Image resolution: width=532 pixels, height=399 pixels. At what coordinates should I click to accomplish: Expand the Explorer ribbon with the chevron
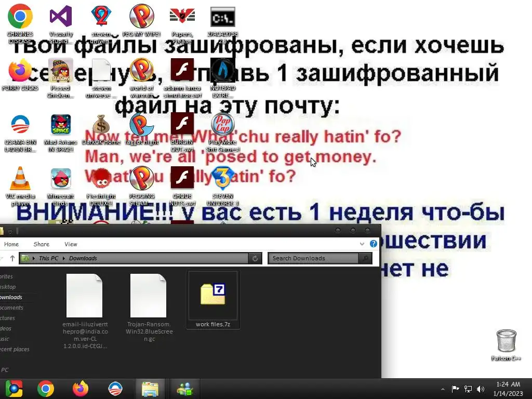tap(362, 244)
